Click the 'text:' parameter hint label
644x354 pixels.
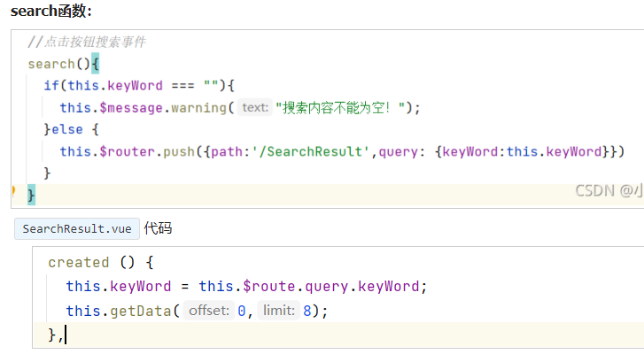(255, 107)
